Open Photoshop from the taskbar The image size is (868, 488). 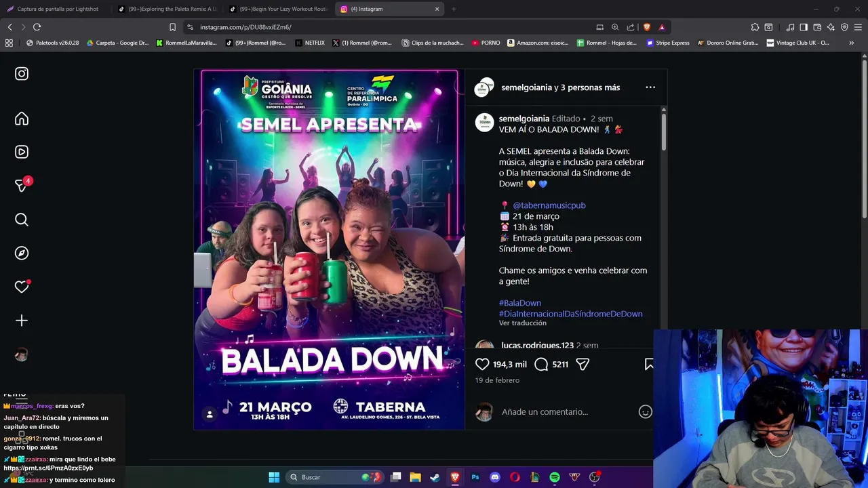(x=475, y=477)
